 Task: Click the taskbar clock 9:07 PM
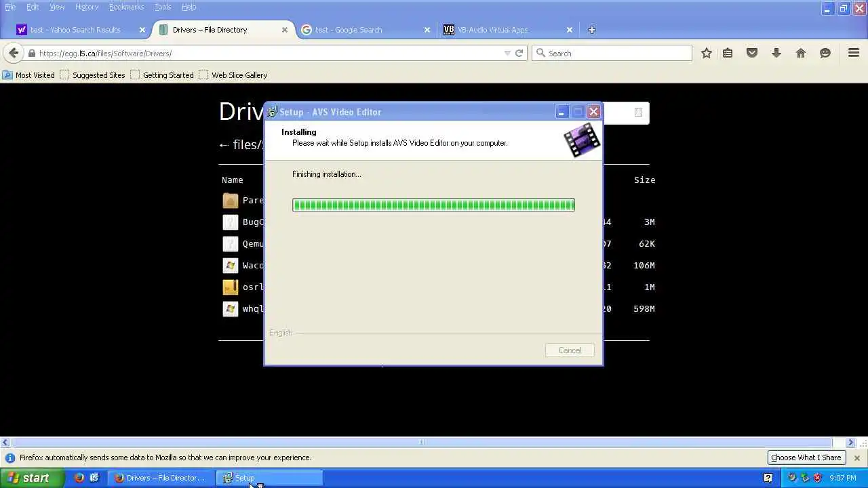[x=842, y=478]
